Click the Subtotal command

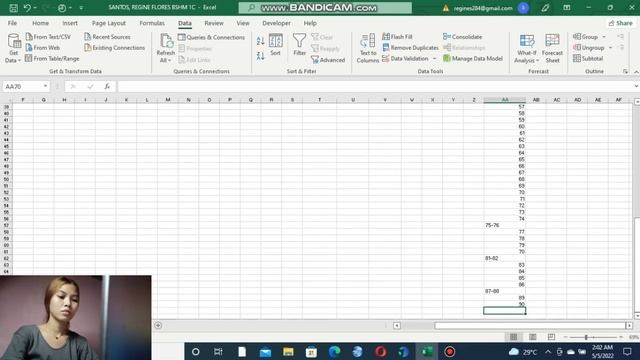point(588,59)
